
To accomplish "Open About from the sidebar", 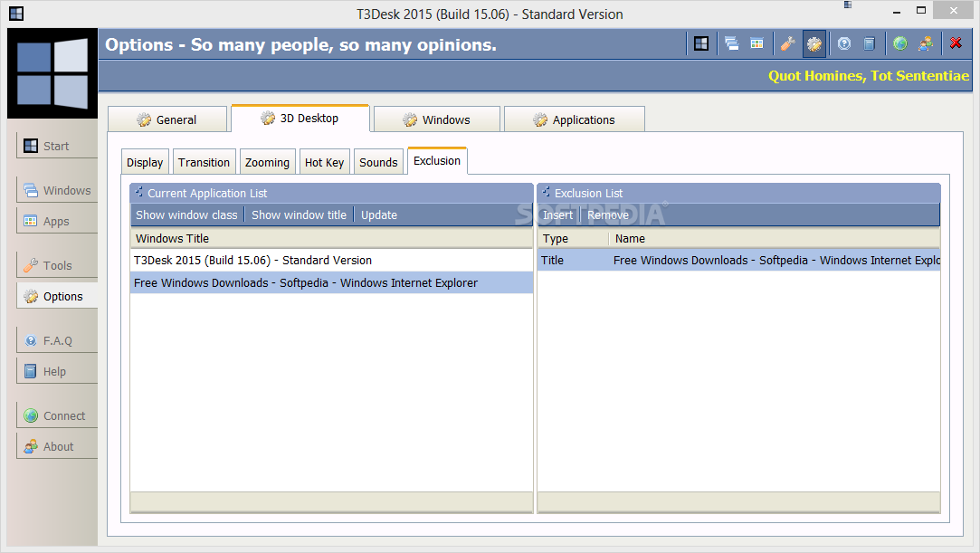I will (x=57, y=446).
